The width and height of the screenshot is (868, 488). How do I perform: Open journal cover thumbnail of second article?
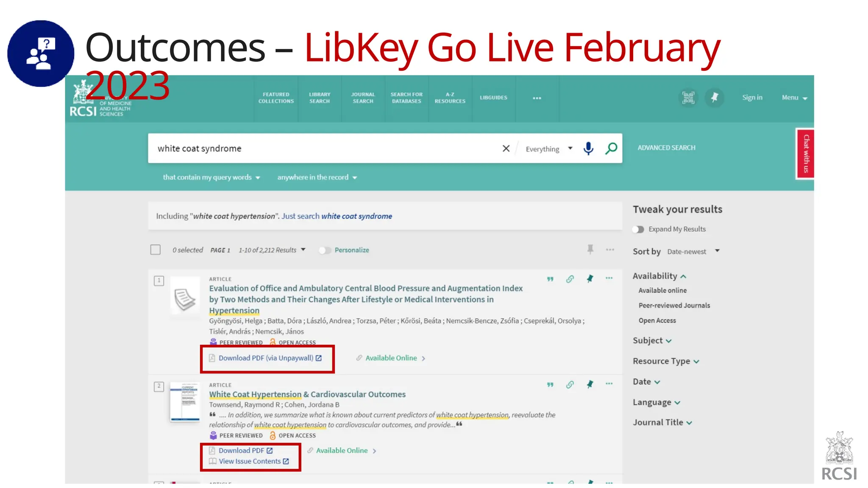185,402
